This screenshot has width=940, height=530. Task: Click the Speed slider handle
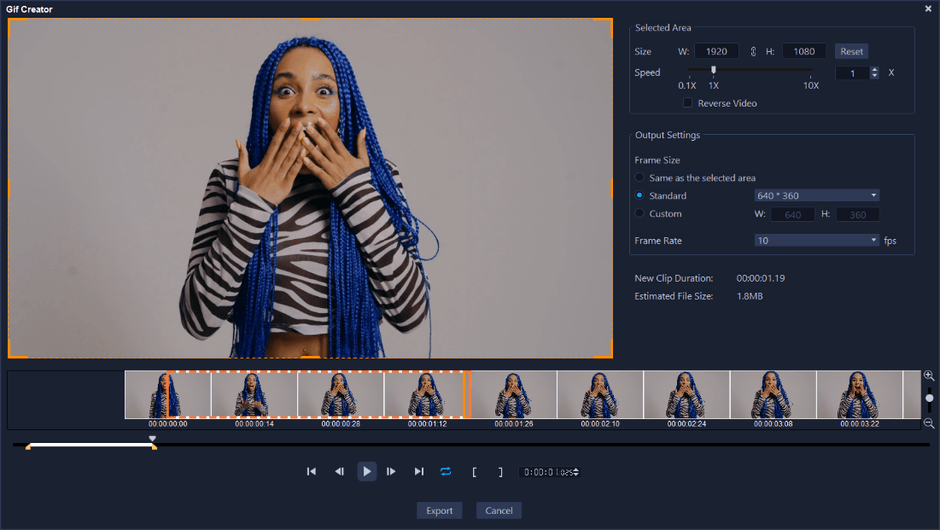pyautogui.click(x=713, y=70)
